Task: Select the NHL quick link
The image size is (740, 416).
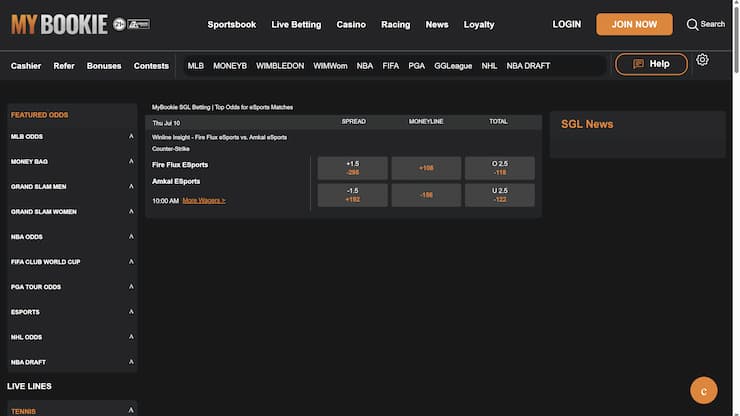Action: [489, 66]
